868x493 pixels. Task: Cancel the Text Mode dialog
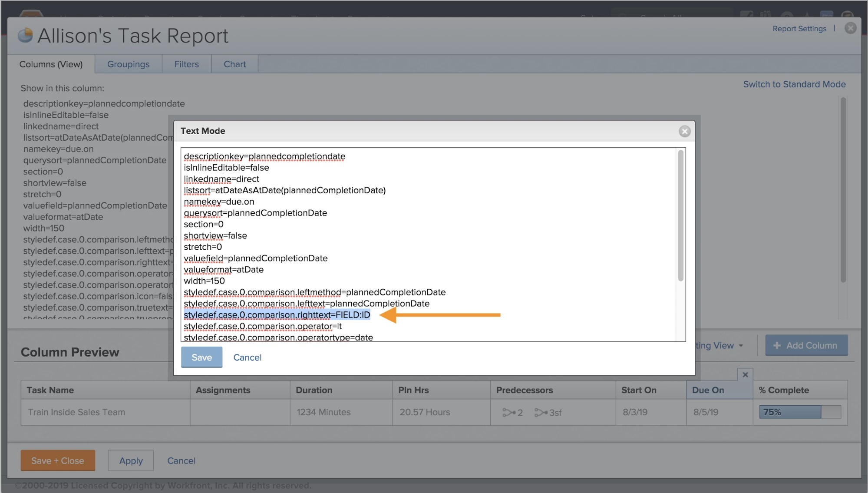pyautogui.click(x=247, y=357)
